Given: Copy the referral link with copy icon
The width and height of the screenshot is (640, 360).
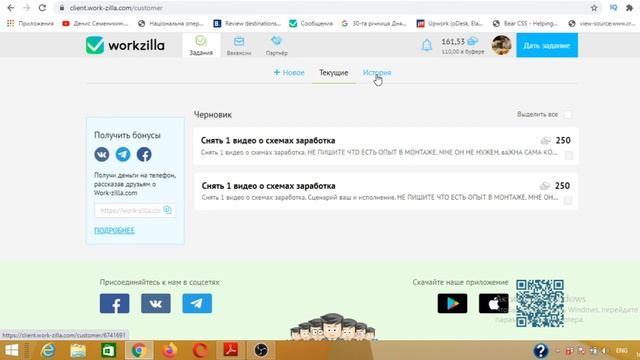Looking at the screenshot, I should (167, 210).
